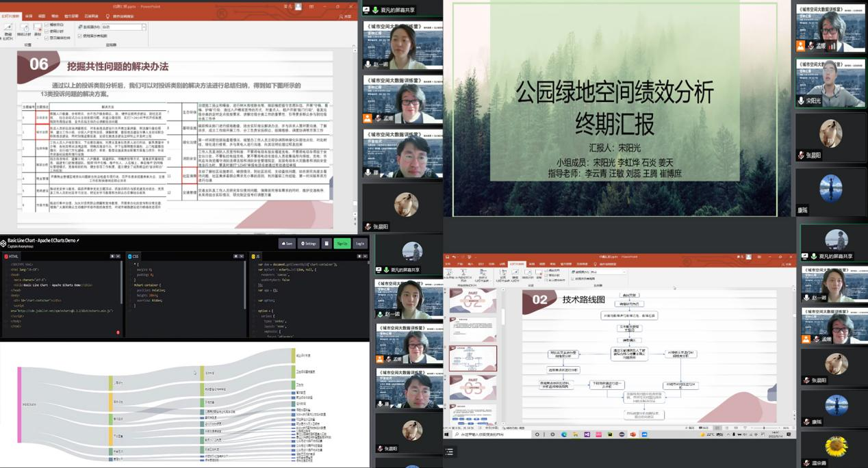Toggle 使用计时 checkbox in the slide 06 PowerPoint window
This screenshot has height=468, width=868.
(x=47, y=31)
